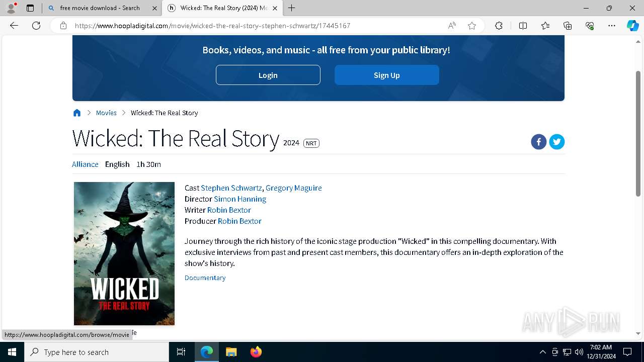Click the browser address bar URL
The width and height of the screenshot is (644, 362).
(213, 26)
